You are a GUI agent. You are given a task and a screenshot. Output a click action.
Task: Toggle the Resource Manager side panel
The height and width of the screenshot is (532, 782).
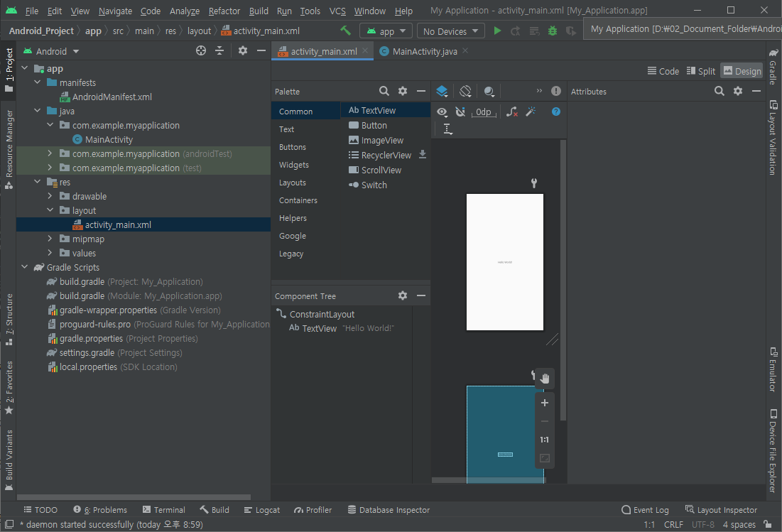[9, 149]
